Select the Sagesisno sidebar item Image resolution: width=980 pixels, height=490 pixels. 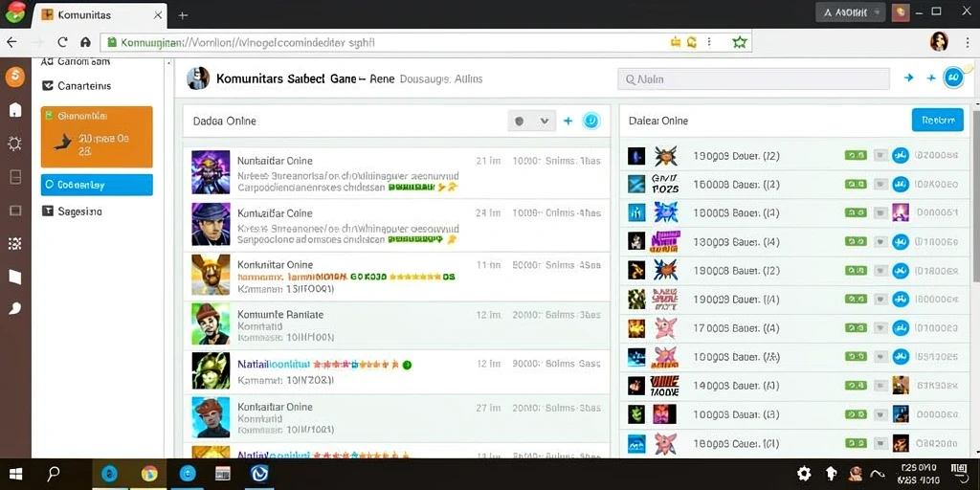coord(71,212)
